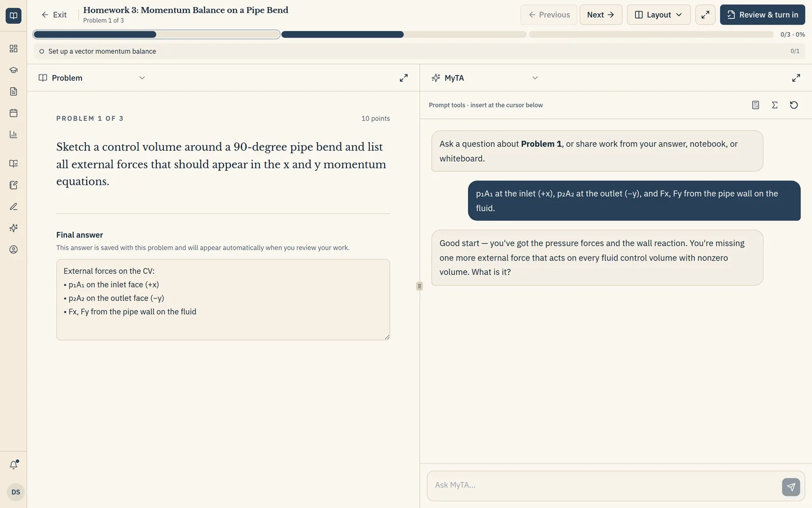Open the sparkle AI assistant icon in sidebar
Image resolution: width=812 pixels, height=508 pixels.
pyautogui.click(x=14, y=228)
